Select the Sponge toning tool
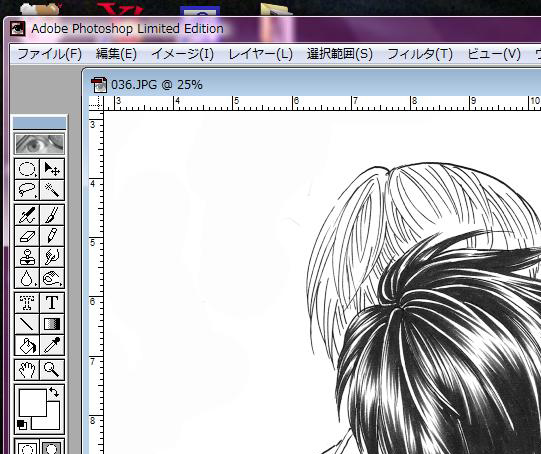The image size is (541, 454). click(52, 278)
